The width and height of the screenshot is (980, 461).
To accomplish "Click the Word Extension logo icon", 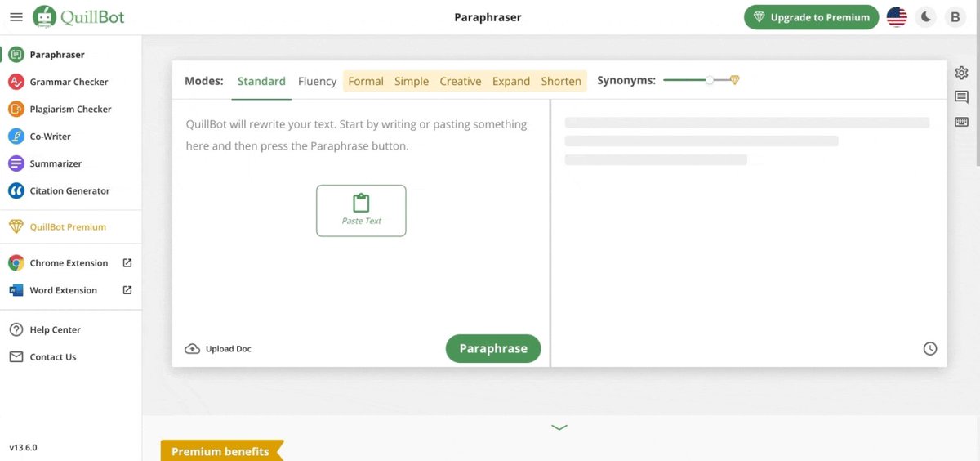I will (16, 290).
